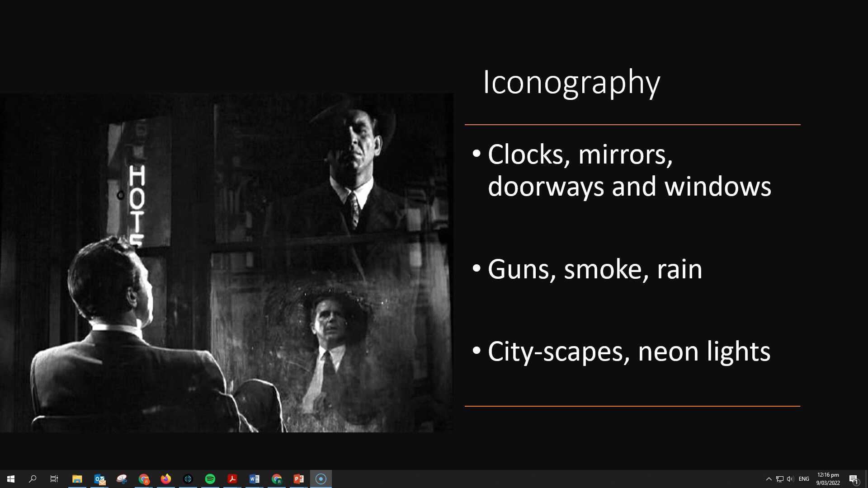Open the ENG language switcher
The width and height of the screenshot is (868, 488).
[804, 479]
